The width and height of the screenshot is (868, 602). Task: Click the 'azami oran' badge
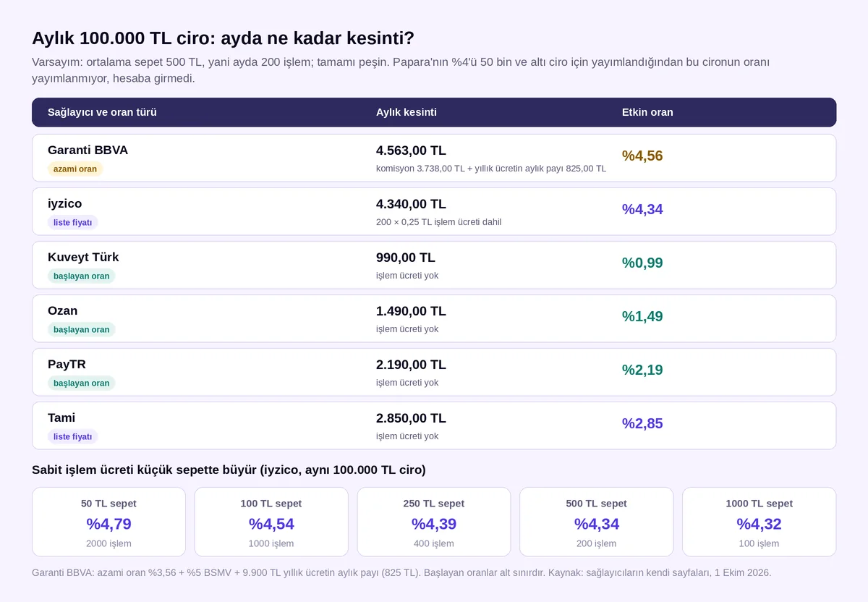point(75,169)
